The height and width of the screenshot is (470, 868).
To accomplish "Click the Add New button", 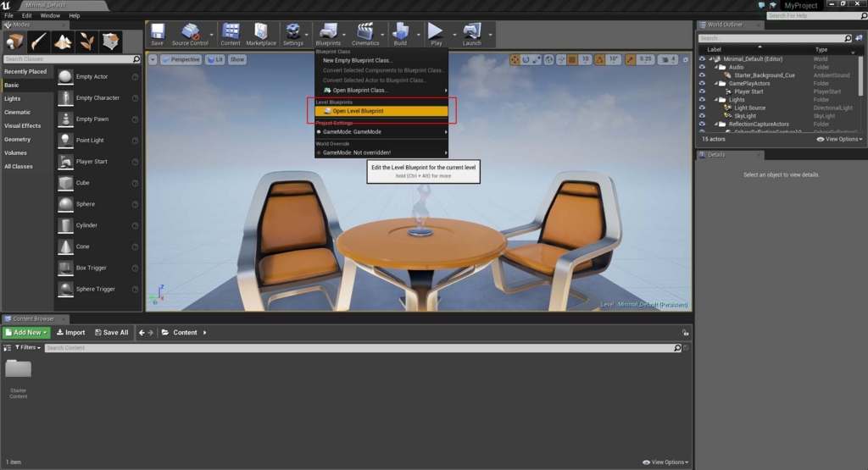I will tap(26, 332).
